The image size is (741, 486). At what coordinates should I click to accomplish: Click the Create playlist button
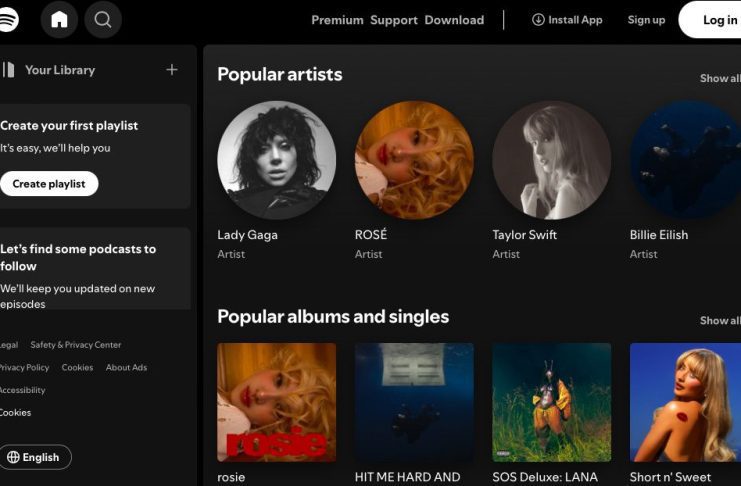click(49, 183)
